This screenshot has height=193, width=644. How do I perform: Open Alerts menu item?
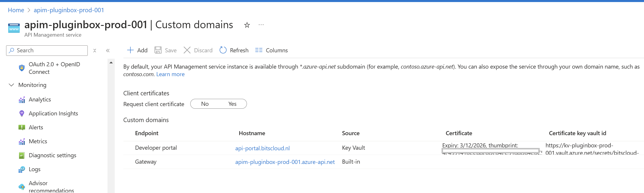[x=36, y=127]
